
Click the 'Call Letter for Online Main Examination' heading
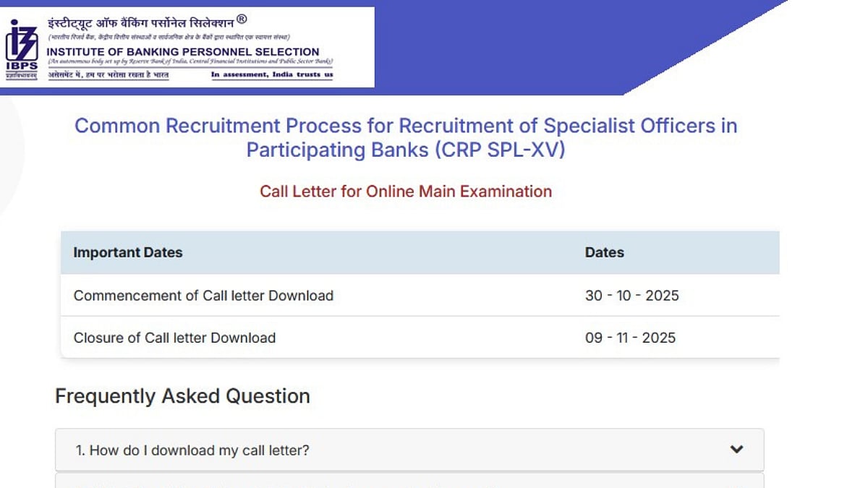pyautogui.click(x=407, y=192)
